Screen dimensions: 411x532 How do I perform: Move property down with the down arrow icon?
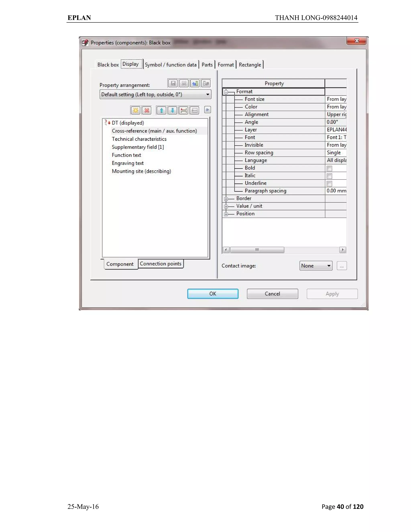tap(172, 110)
